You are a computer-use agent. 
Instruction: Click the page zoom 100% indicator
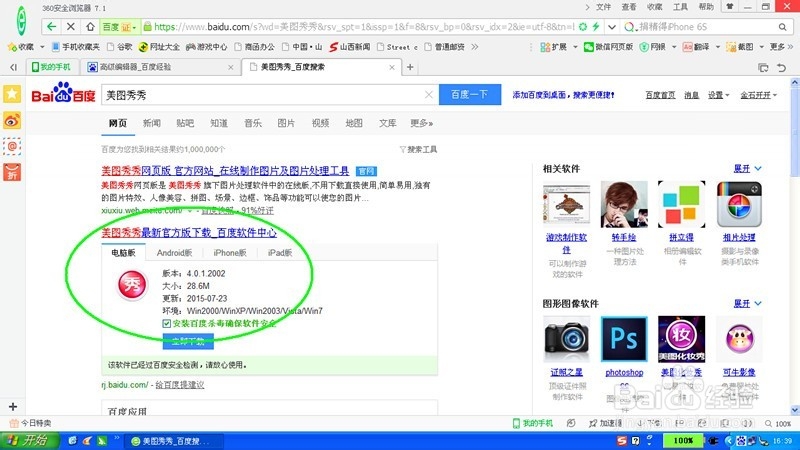pyautogui.click(x=778, y=423)
